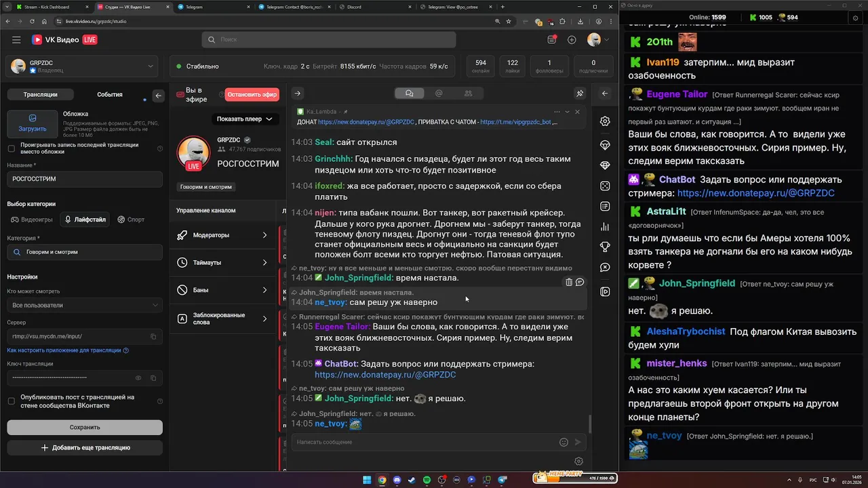Click the Загрузить cover upload button
The width and height of the screenshot is (868, 488).
coord(33,123)
